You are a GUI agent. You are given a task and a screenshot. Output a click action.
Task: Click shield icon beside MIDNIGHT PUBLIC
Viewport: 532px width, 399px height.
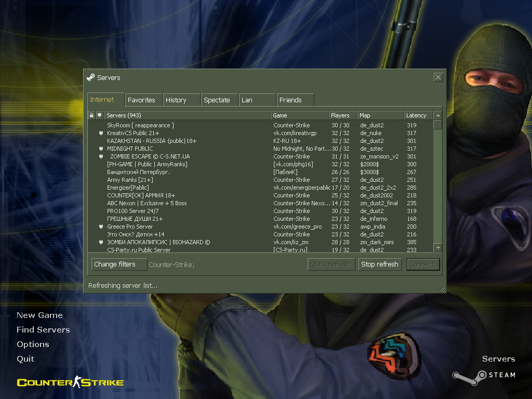(101, 149)
